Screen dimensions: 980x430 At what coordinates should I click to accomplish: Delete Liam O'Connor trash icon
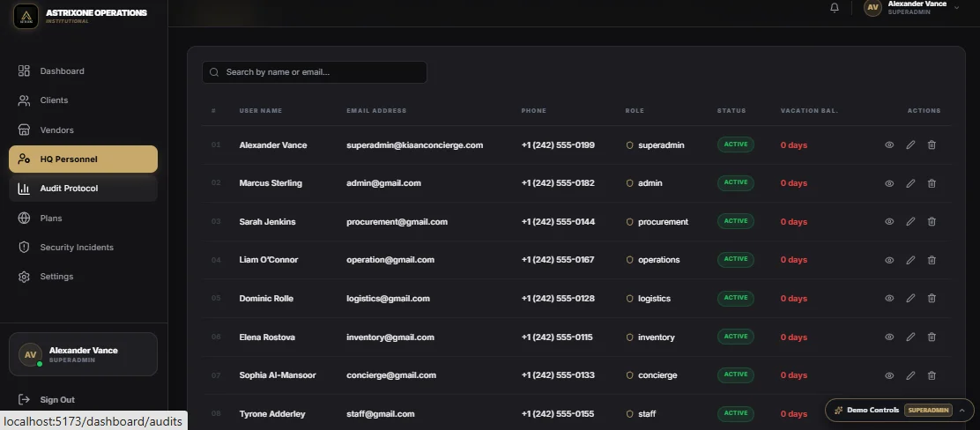[x=932, y=260]
